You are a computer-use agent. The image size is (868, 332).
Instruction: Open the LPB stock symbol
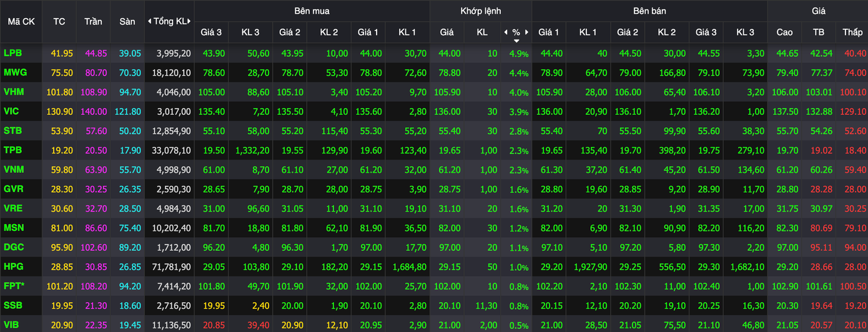[x=12, y=54]
